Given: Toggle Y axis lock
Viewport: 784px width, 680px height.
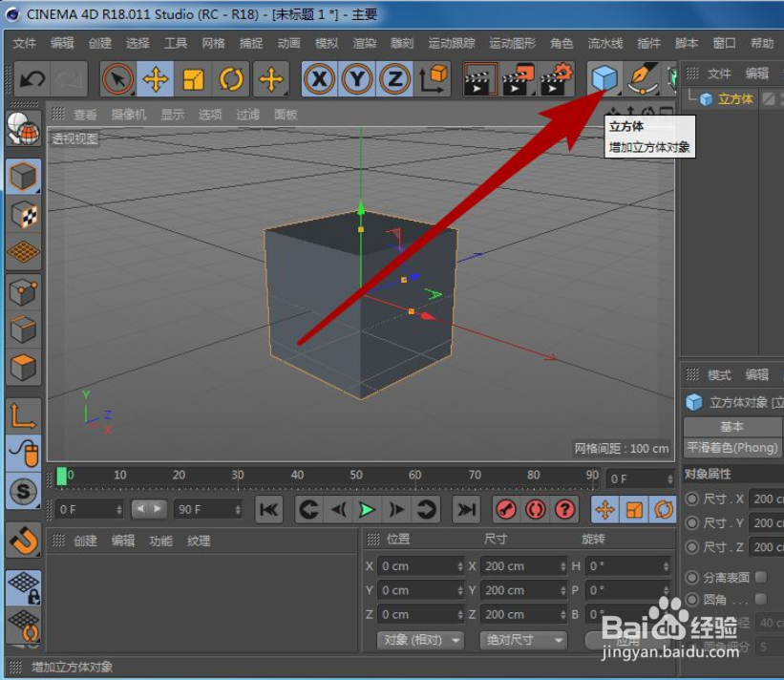Looking at the screenshot, I should tap(357, 78).
